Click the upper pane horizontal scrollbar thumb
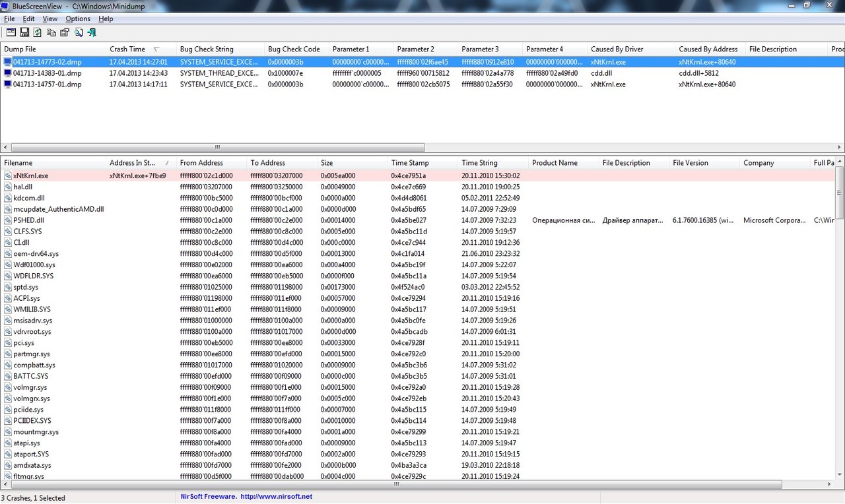The height and width of the screenshot is (504, 845). (x=219, y=147)
